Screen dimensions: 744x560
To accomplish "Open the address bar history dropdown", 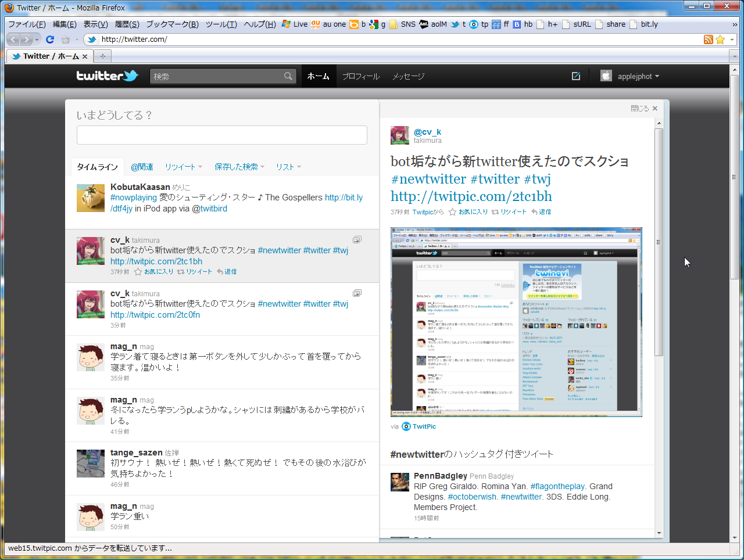I will click(x=731, y=40).
